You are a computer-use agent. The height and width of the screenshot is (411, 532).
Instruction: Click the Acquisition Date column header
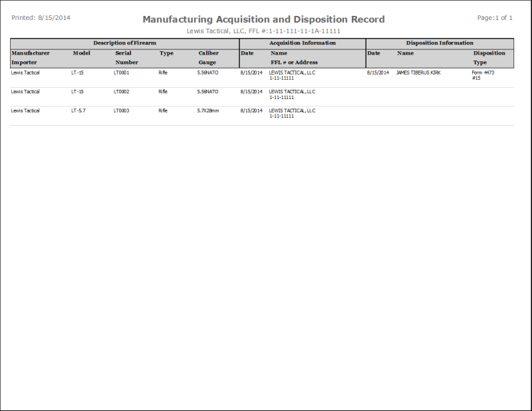247,53
